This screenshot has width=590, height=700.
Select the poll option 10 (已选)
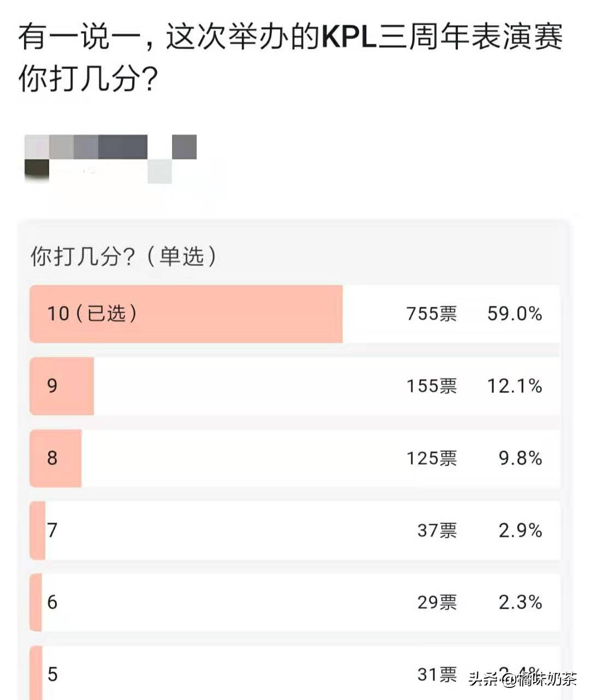295,314
